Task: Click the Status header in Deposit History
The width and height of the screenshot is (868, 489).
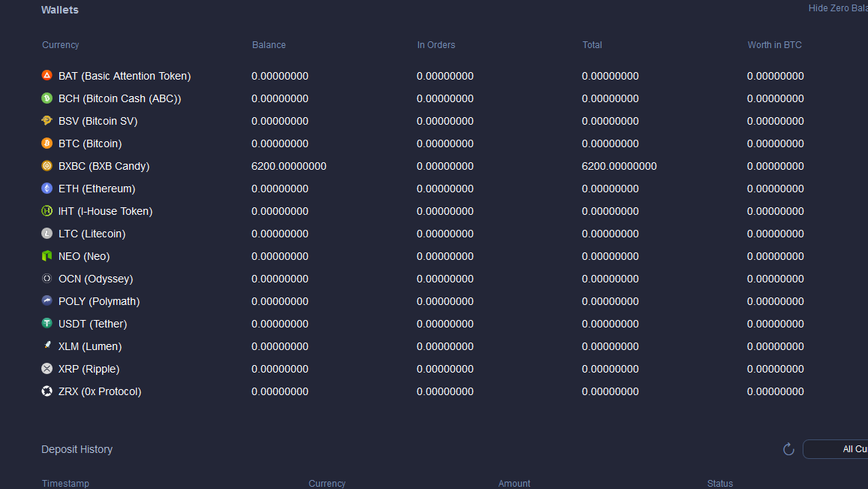Action: click(720, 484)
